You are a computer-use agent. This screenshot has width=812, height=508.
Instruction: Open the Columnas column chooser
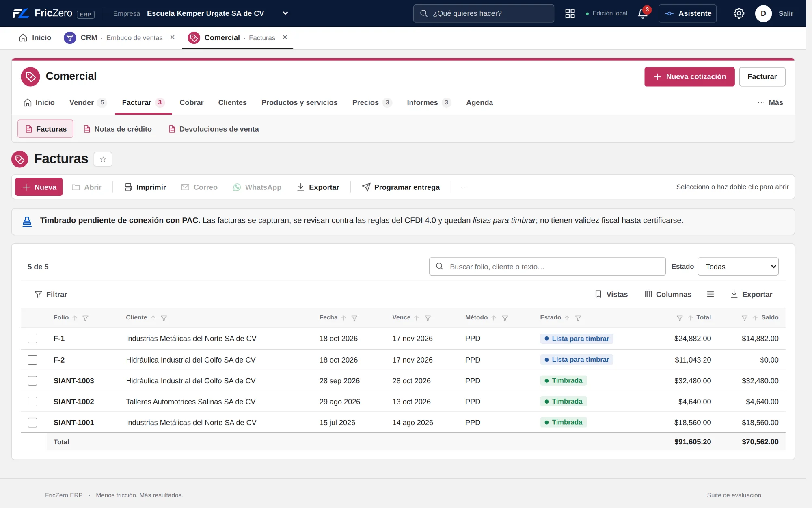668,294
